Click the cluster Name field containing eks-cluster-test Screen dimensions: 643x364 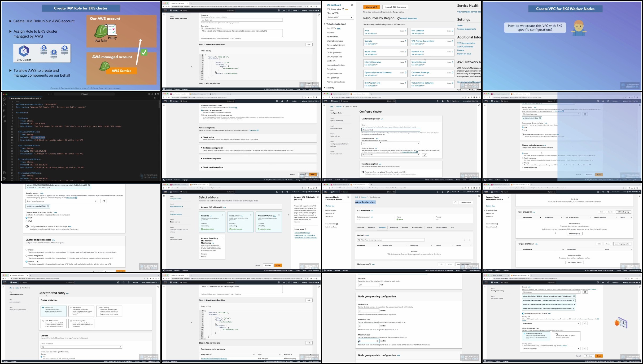tap(391, 130)
